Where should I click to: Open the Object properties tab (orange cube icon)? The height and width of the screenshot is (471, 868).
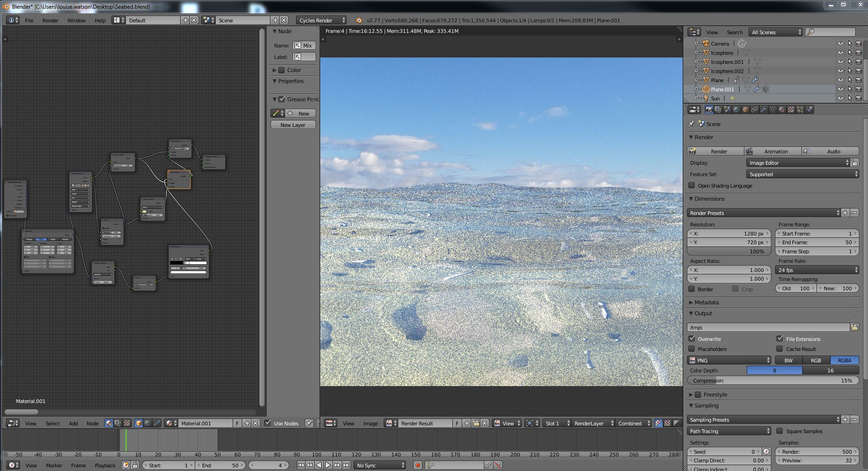point(745,110)
